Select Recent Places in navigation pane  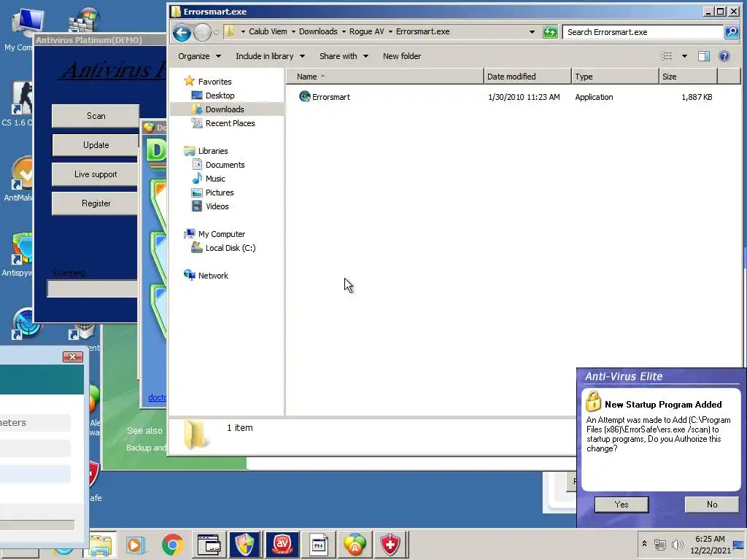tap(230, 123)
